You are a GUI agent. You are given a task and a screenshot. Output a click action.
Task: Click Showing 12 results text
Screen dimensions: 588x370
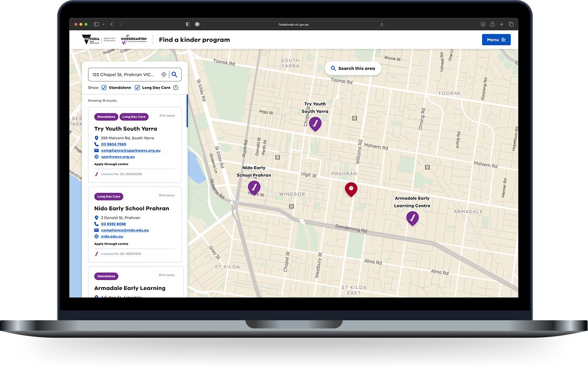[x=103, y=101]
